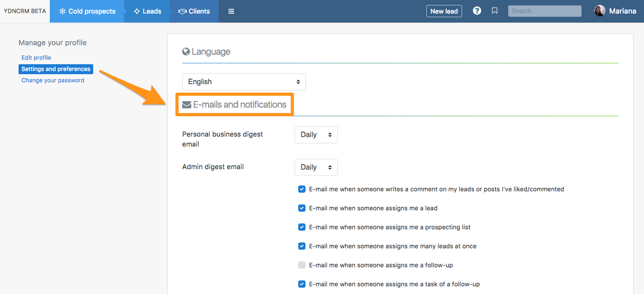This screenshot has height=294, width=644.
Task: Open the English language dropdown
Action: click(x=244, y=82)
